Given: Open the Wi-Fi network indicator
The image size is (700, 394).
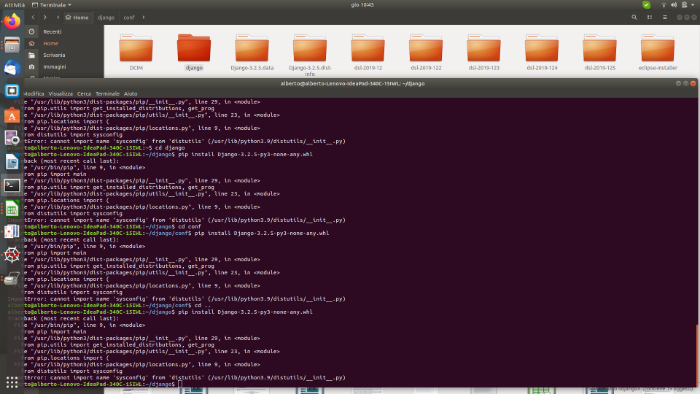Looking at the screenshot, I should (x=663, y=5).
